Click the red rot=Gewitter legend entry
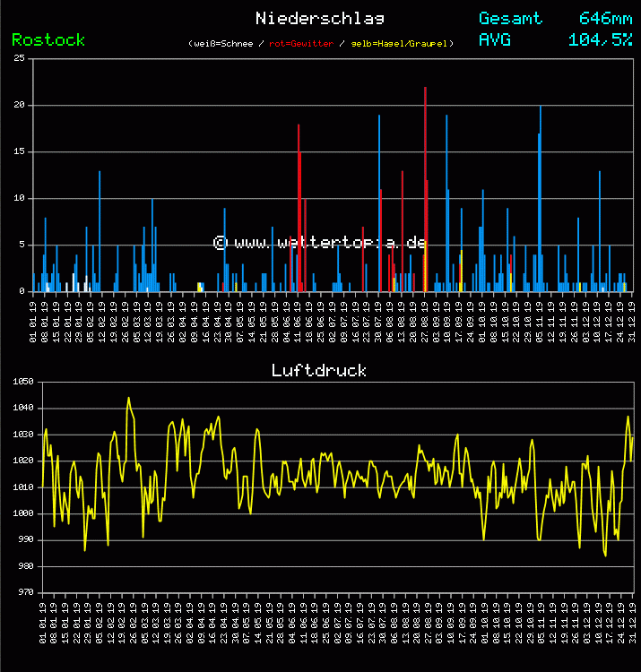 coord(300,44)
